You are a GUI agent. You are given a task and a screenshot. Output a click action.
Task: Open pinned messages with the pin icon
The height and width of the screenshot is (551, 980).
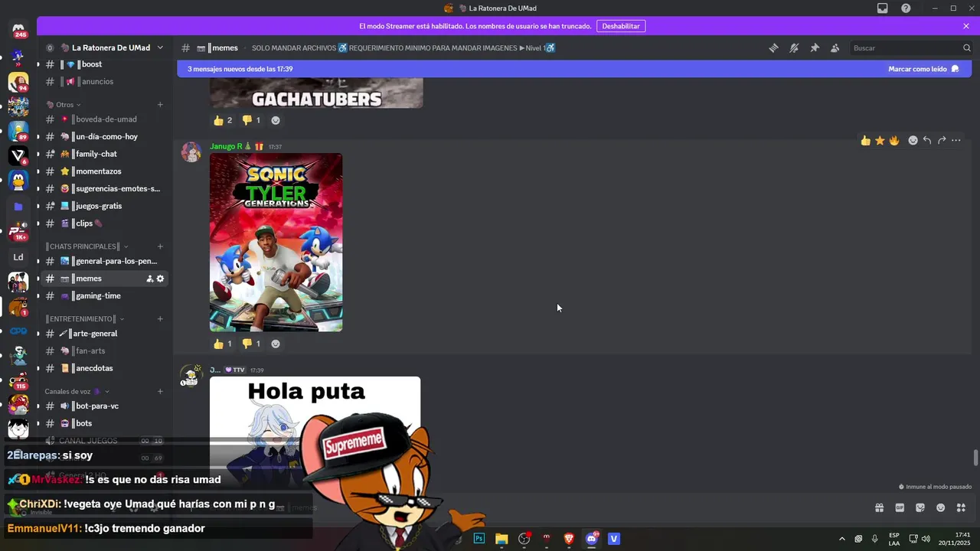pyautogui.click(x=815, y=47)
